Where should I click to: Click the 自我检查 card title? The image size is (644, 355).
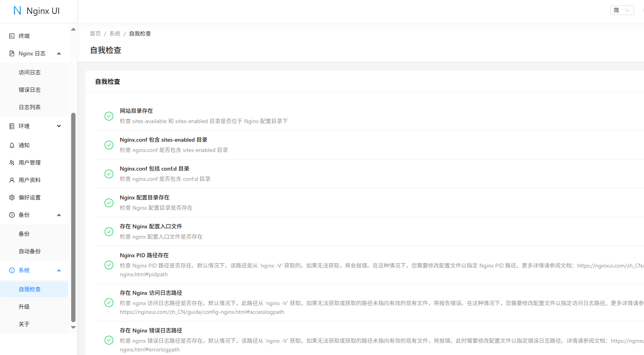pos(108,82)
